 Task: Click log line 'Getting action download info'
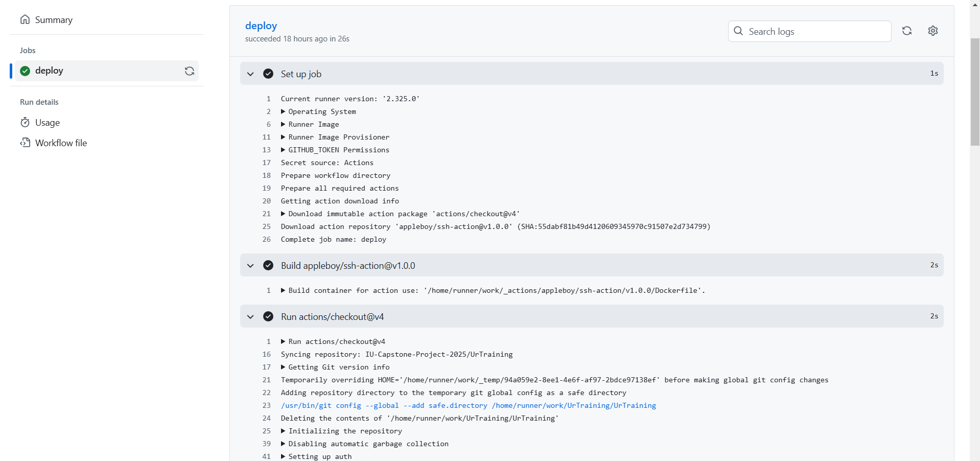[340, 201]
